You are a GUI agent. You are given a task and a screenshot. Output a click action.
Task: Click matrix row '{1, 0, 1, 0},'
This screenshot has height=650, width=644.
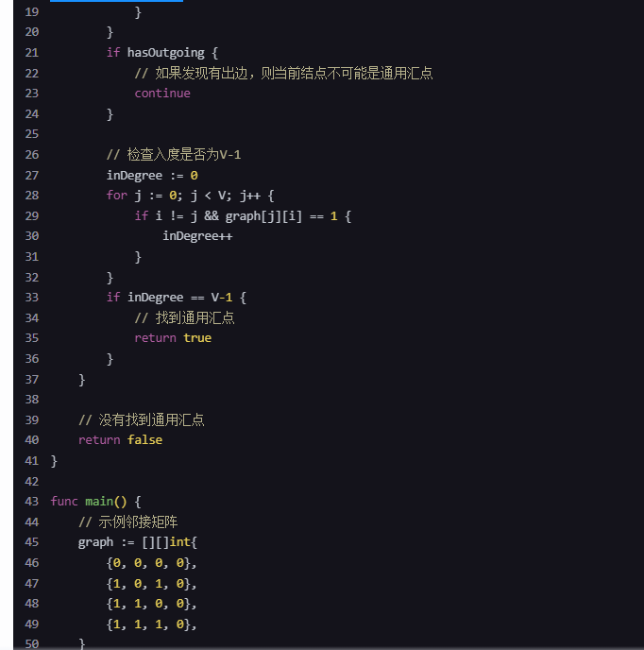151,583
